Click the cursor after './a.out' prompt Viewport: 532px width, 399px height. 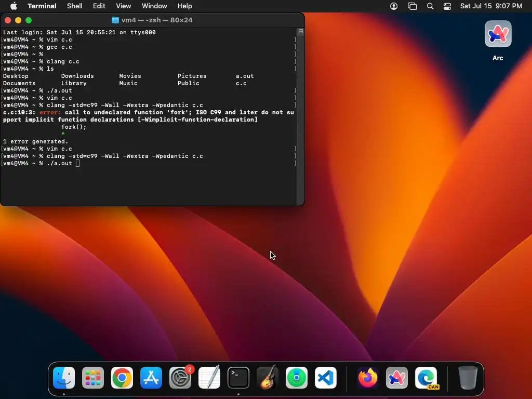(78, 163)
